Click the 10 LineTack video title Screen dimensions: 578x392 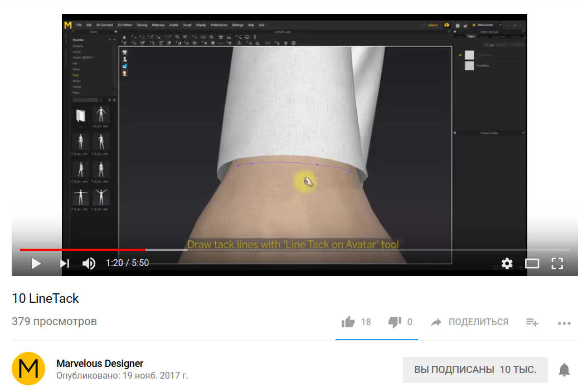(x=45, y=298)
